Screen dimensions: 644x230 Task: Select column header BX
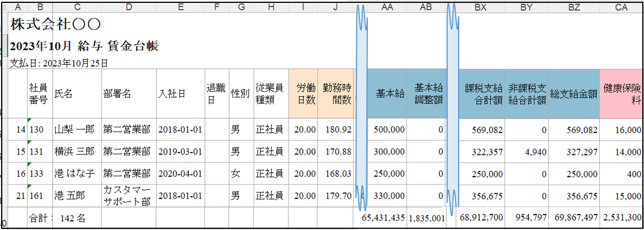481,7
